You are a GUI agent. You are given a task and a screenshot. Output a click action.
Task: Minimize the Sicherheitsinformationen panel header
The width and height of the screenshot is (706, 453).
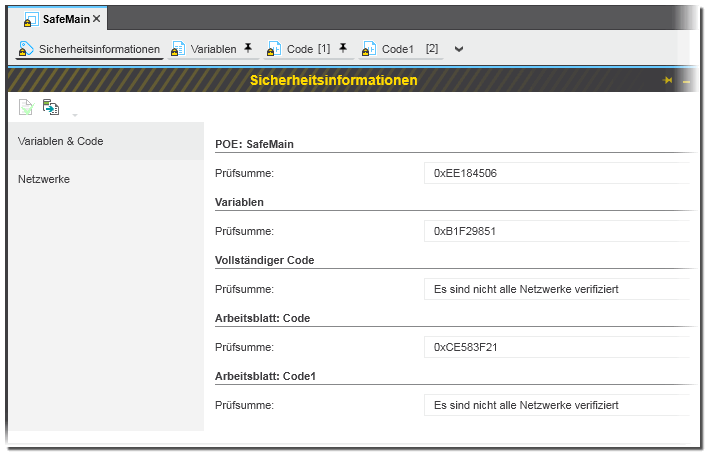686,80
